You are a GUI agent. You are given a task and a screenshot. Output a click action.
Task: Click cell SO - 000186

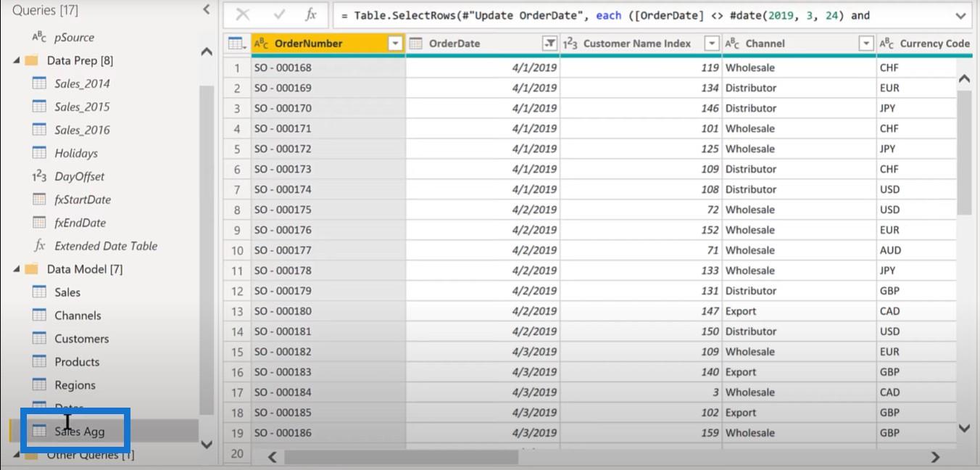[328, 433]
